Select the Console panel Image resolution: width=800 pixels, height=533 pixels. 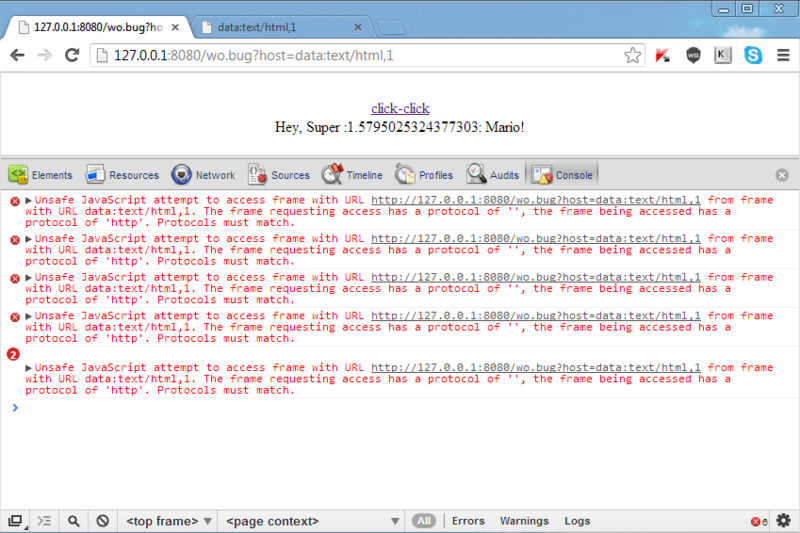(x=562, y=175)
